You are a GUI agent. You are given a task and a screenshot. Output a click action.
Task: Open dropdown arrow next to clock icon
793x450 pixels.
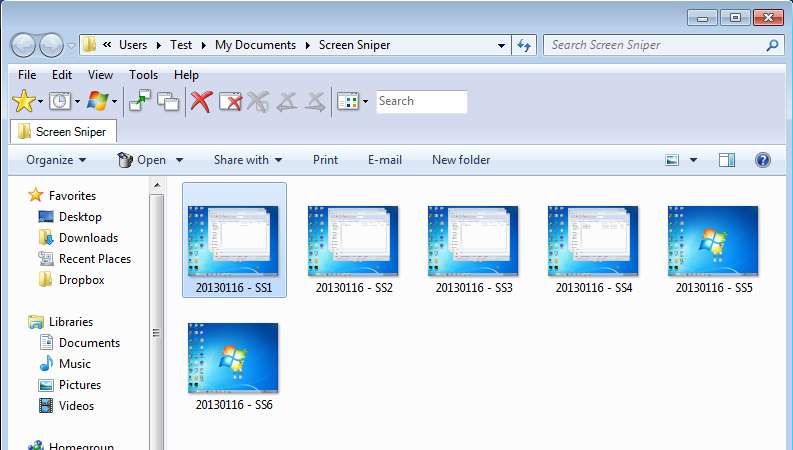[77, 102]
